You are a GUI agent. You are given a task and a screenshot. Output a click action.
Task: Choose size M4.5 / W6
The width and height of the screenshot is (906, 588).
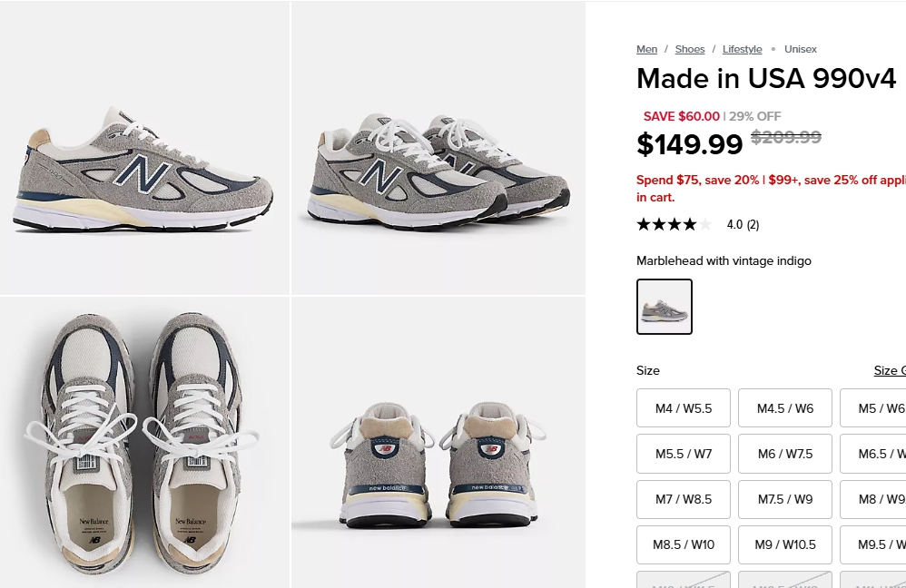(785, 408)
